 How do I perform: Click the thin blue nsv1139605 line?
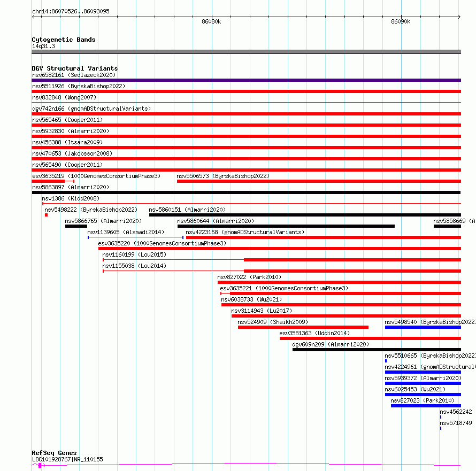click(135, 237)
